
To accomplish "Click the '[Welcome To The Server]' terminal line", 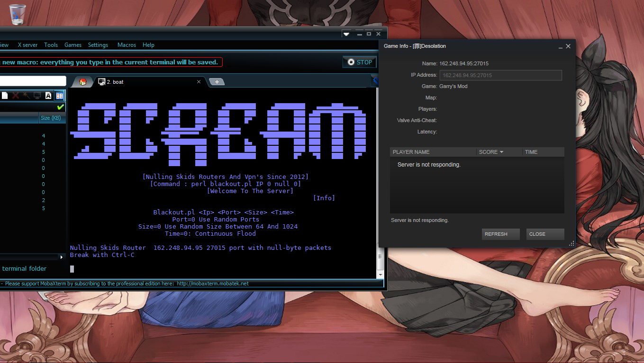I will (x=250, y=191).
